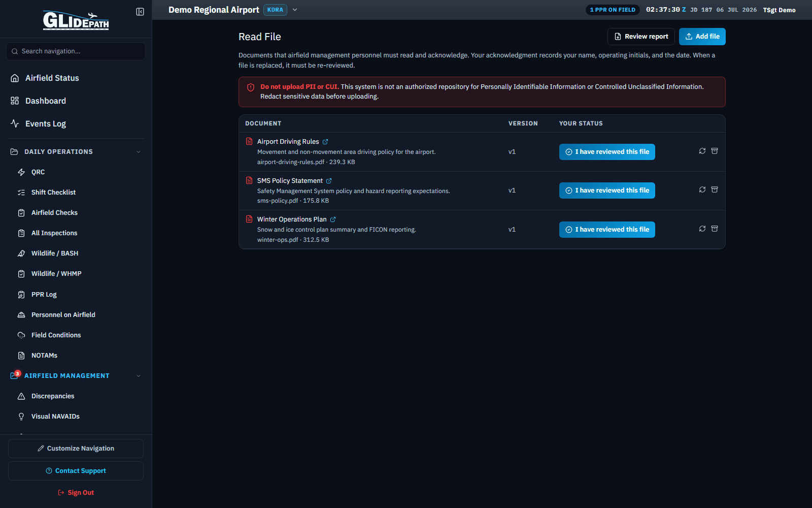Focus the Search navigation field

[76, 51]
